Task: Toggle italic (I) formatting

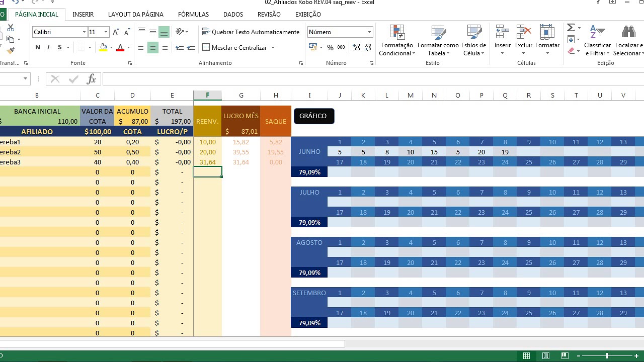Action: pos(49,47)
